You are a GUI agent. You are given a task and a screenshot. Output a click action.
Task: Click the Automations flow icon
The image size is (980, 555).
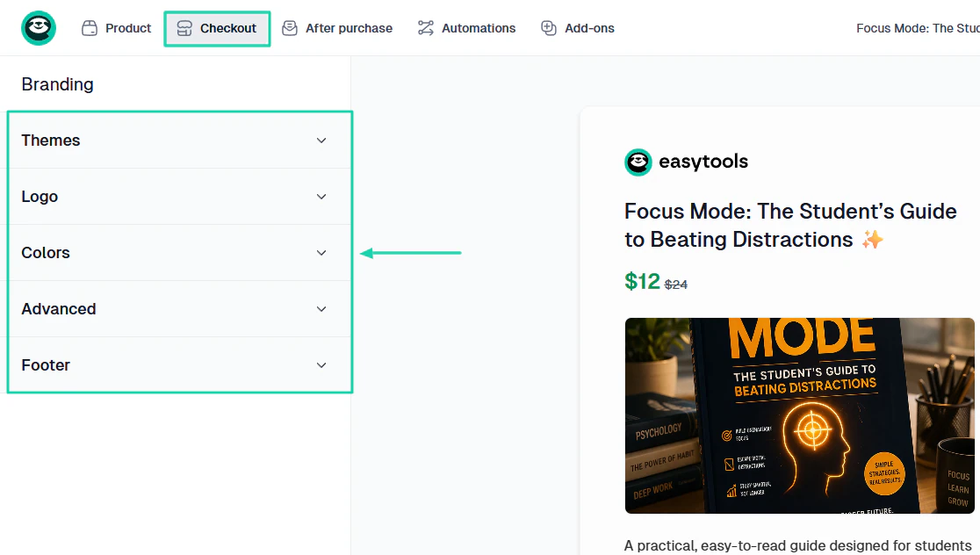click(x=426, y=28)
